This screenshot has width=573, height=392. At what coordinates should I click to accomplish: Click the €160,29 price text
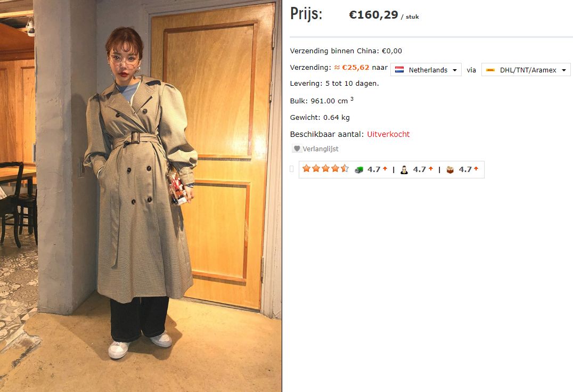coord(373,14)
